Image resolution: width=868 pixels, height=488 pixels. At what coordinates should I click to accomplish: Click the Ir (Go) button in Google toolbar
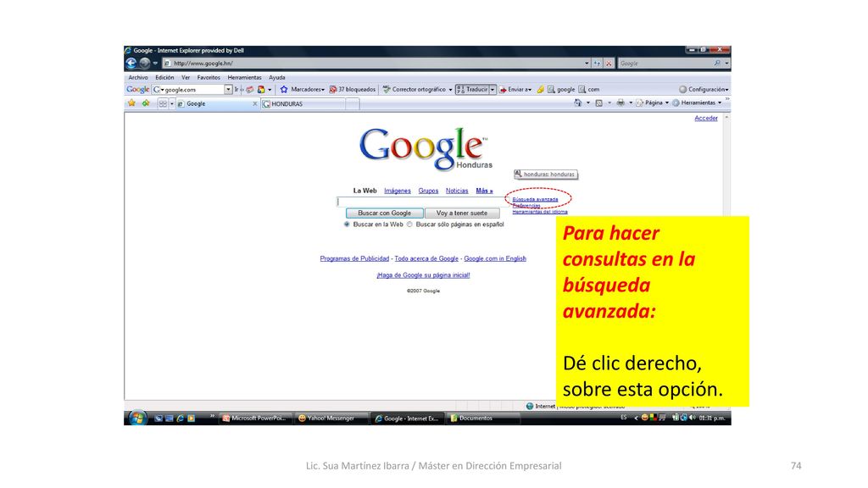coord(236,89)
